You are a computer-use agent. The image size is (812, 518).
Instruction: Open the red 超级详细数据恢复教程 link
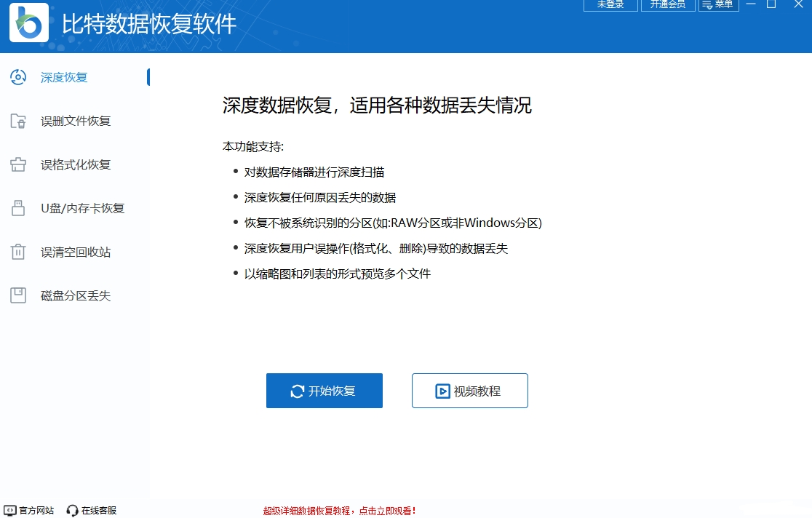339,511
